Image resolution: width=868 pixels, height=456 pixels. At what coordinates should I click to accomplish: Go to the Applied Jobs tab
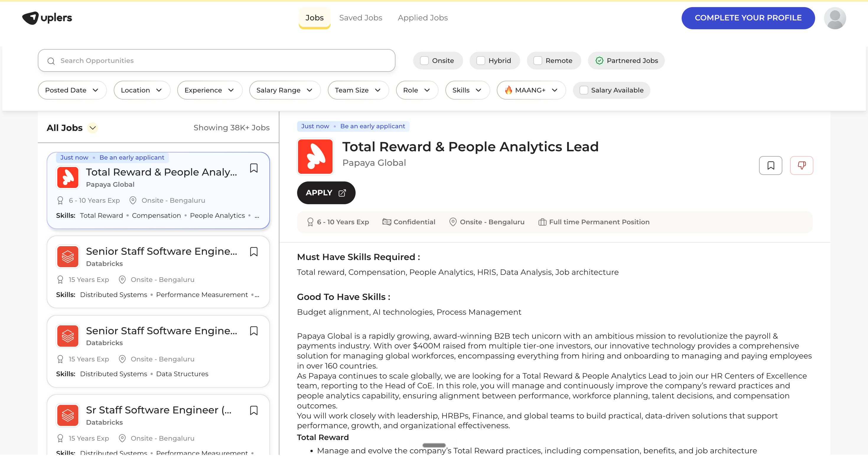[423, 18]
